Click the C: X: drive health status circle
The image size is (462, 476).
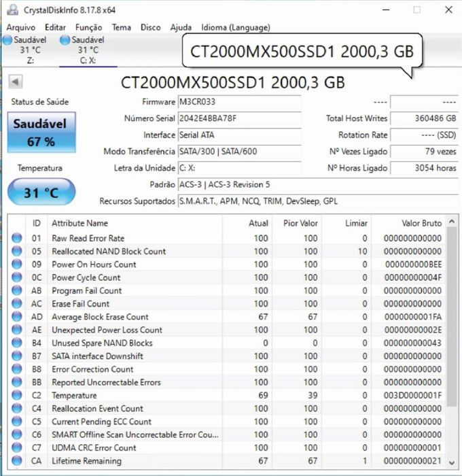[x=65, y=39]
